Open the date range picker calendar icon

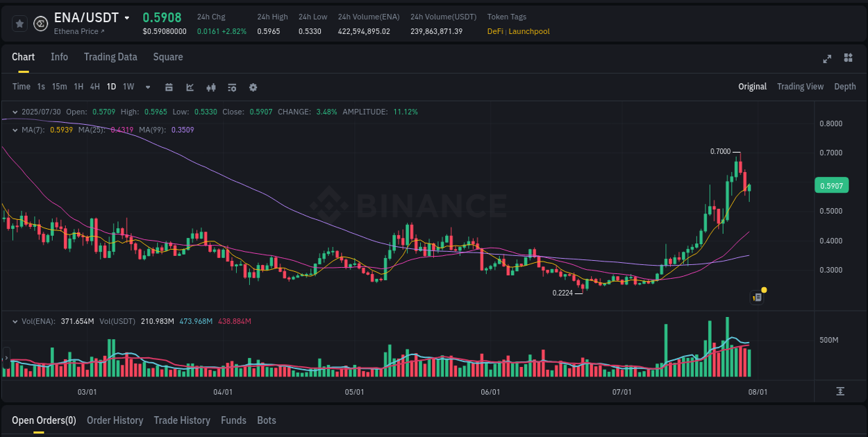pyautogui.click(x=169, y=87)
